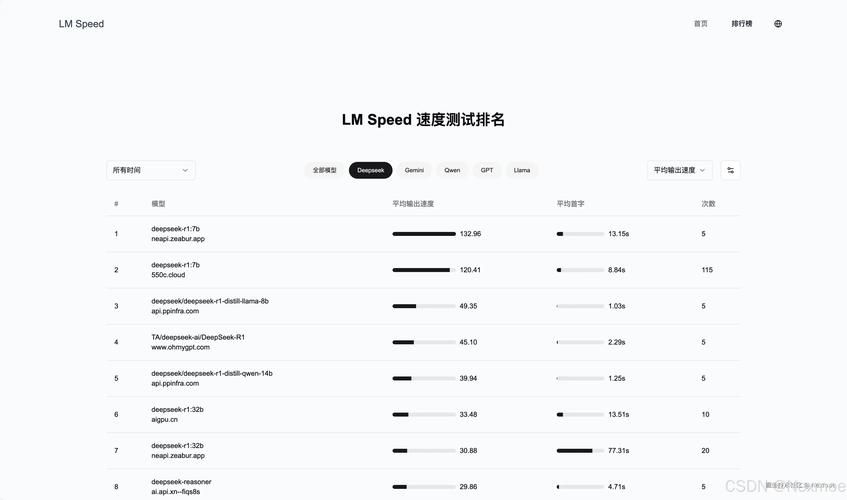847x500 pixels.
Task: Click deepseek-r1-distill-qwen-14b model name
Action: pos(212,374)
